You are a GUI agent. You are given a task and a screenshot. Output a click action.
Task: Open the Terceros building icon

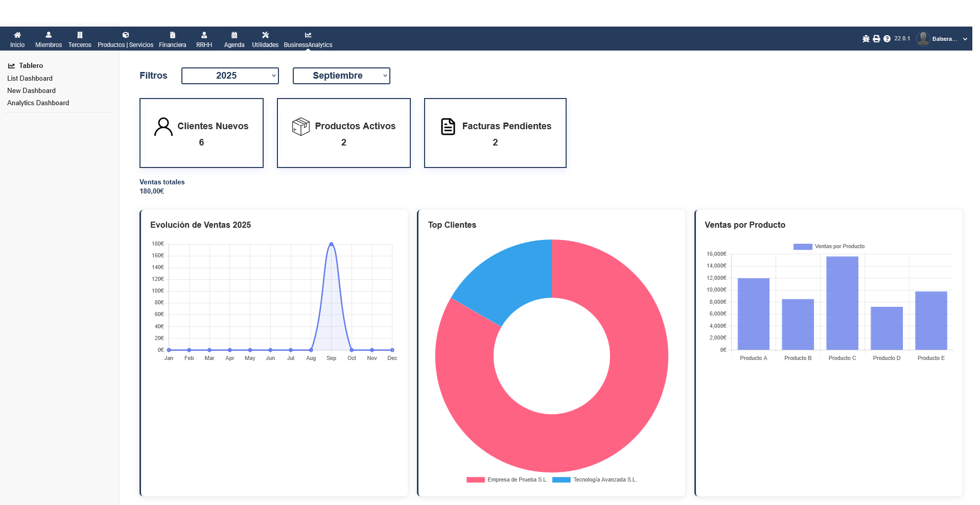tap(80, 35)
